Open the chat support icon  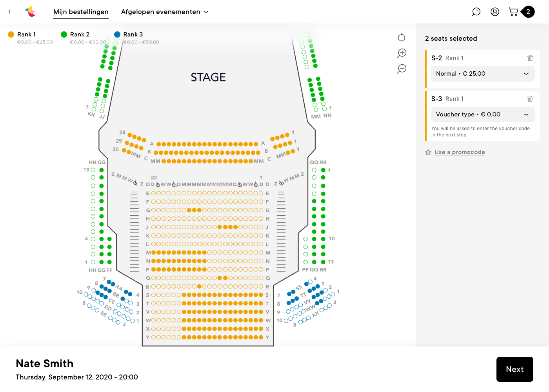point(476,12)
